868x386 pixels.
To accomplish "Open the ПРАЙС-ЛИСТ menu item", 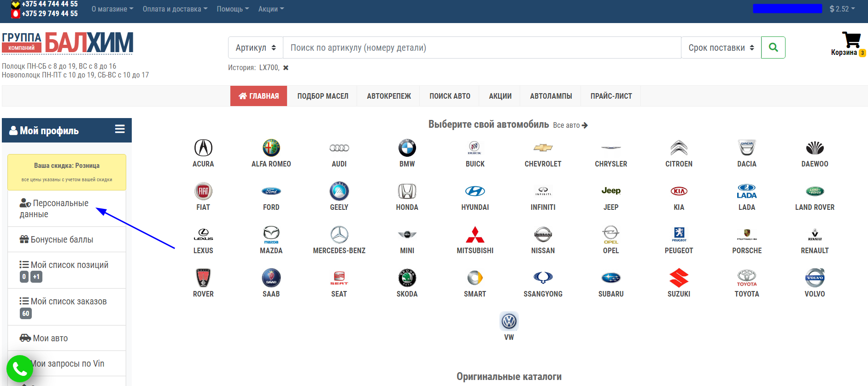I will click(611, 96).
